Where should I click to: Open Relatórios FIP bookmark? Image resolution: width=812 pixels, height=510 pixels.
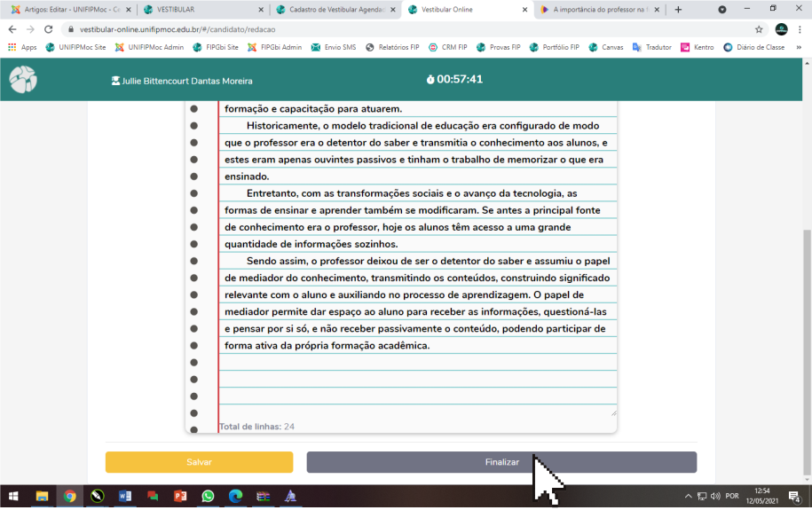click(x=392, y=47)
